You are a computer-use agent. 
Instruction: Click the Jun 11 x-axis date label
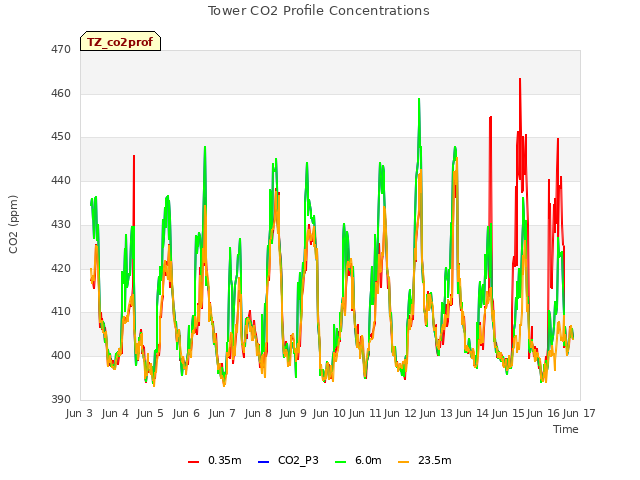tap(365, 413)
